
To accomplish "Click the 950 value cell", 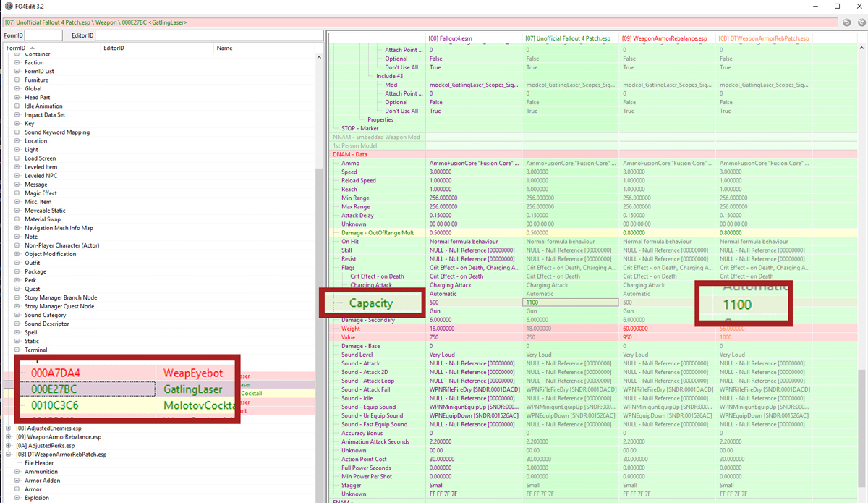I will 668,337.
